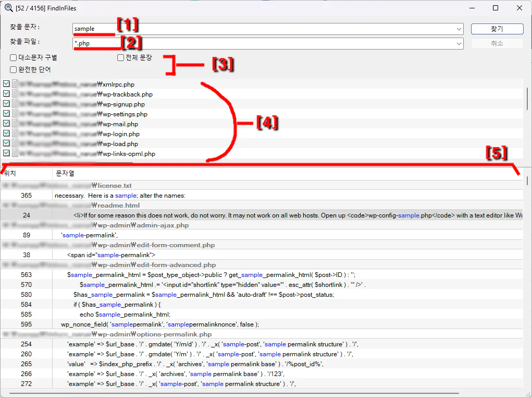532x398 pixels.
Task: Click into the 찾을 파일 input field
Action: [261, 44]
